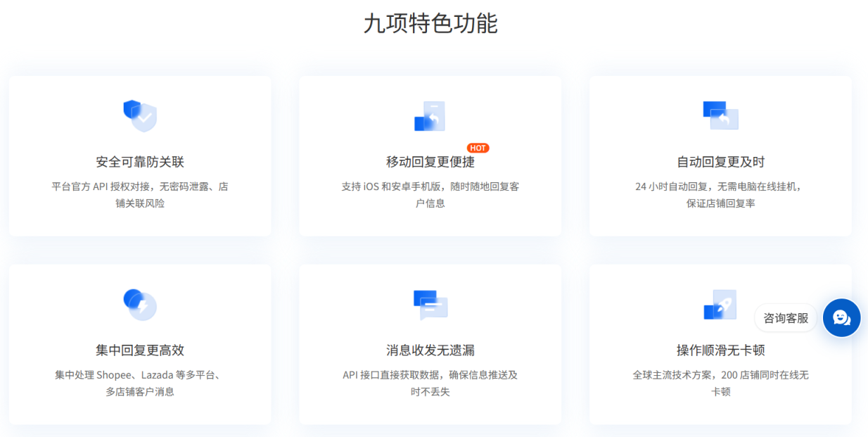Select the 安全可靠防关联 title
The height and width of the screenshot is (437, 868).
[140, 162]
